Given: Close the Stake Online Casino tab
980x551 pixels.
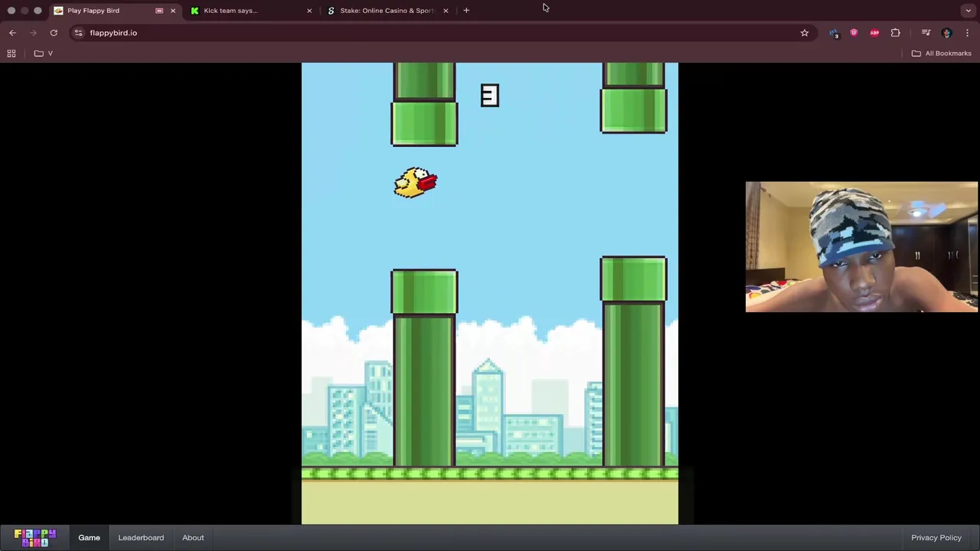Looking at the screenshot, I should tap(446, 11).
